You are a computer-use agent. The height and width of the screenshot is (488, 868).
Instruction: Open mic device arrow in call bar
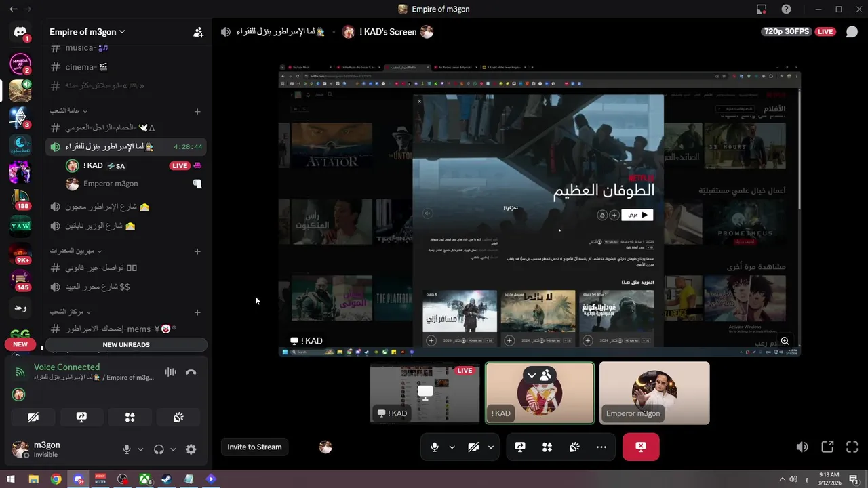[x=452, y=447]
